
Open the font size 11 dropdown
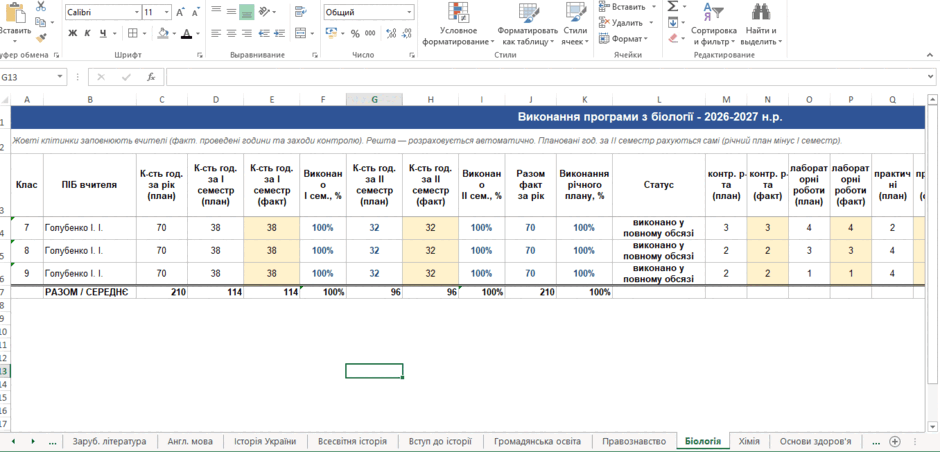(166, 12)
